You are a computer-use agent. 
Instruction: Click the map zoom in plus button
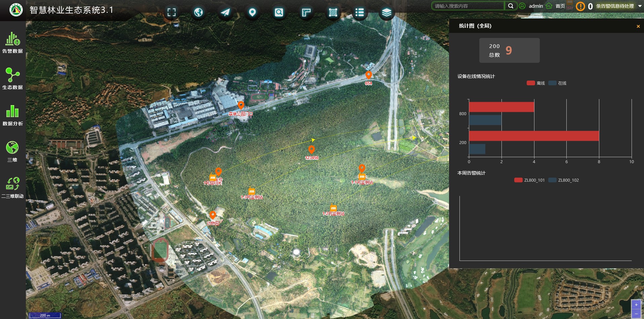[x=636, y=305]
